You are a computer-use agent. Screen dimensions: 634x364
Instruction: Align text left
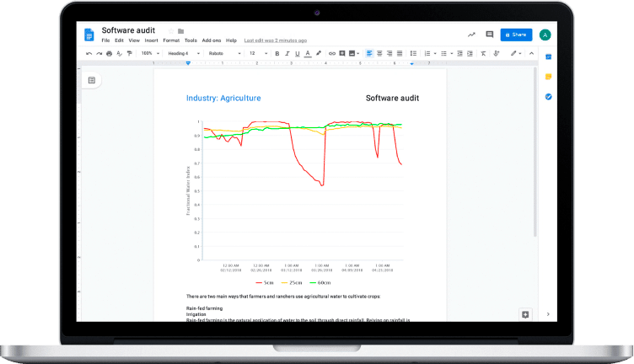pos(369,53)
